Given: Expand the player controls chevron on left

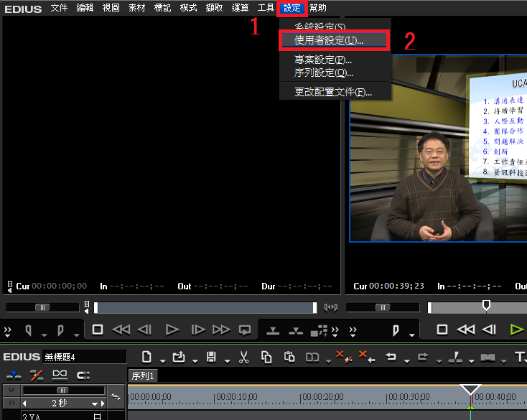Looking at the screenshot, I should pyautogui.click(x=8, y=331).
